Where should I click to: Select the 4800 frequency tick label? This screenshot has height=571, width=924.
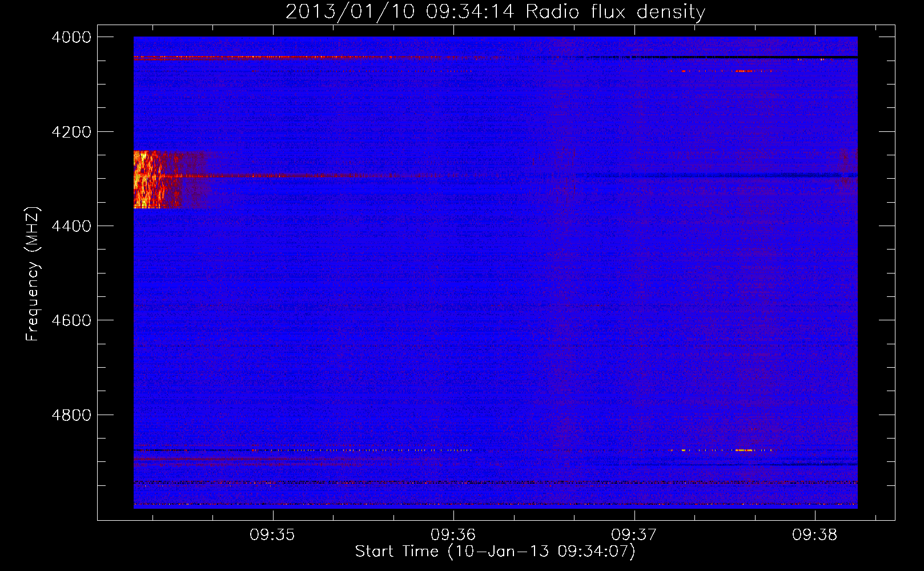point(71,415)
